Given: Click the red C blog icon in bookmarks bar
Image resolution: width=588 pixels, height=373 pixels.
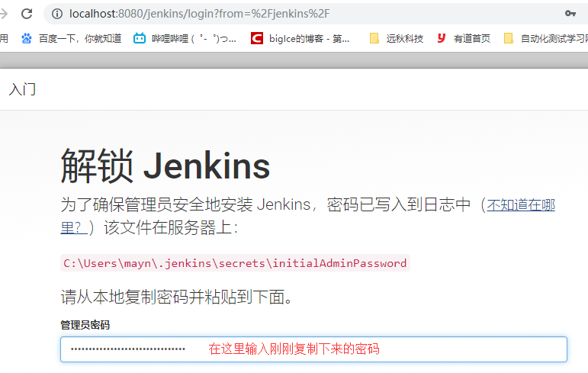Looking at the screenshot, I should pos(257,38).
